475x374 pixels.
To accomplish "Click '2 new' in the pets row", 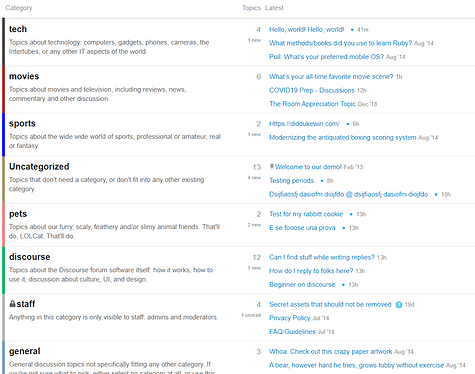I will point(254,225).
